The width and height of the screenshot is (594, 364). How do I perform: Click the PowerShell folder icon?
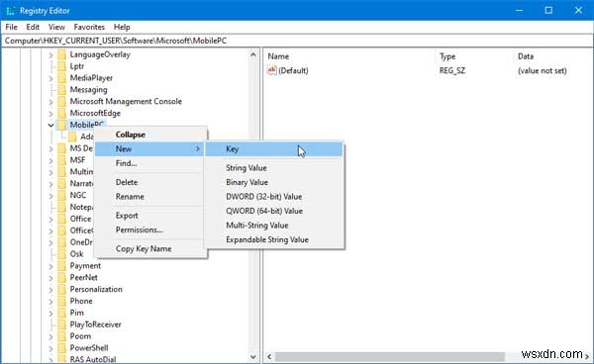coord(61,348)
